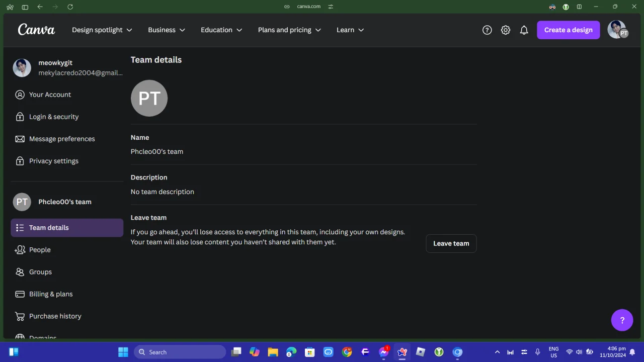Open the Education menu

(x=221, y=30)
